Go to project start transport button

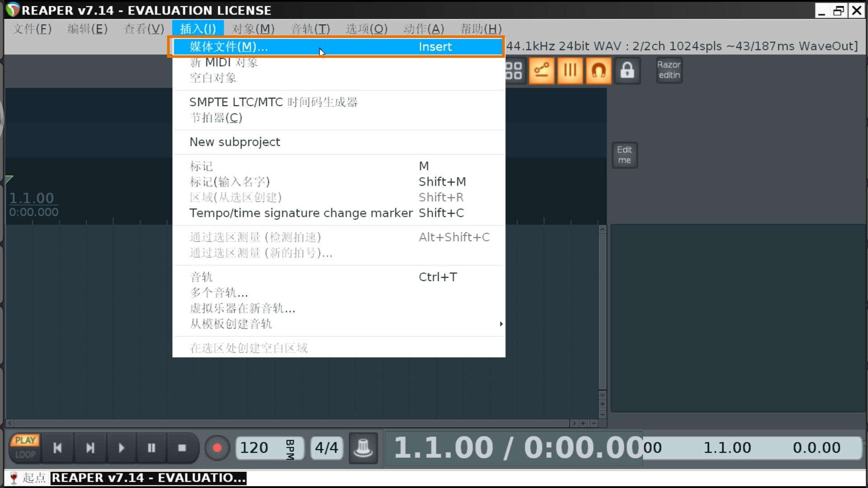(58, 448)
